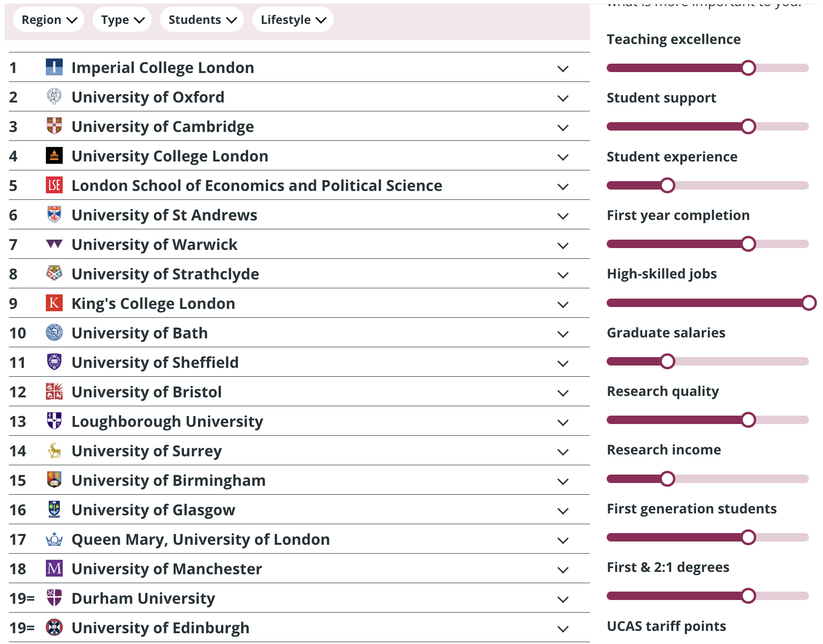Click the Imperial College London logo icon
Viewport: 823px width, 644px height.
(54, 67)
